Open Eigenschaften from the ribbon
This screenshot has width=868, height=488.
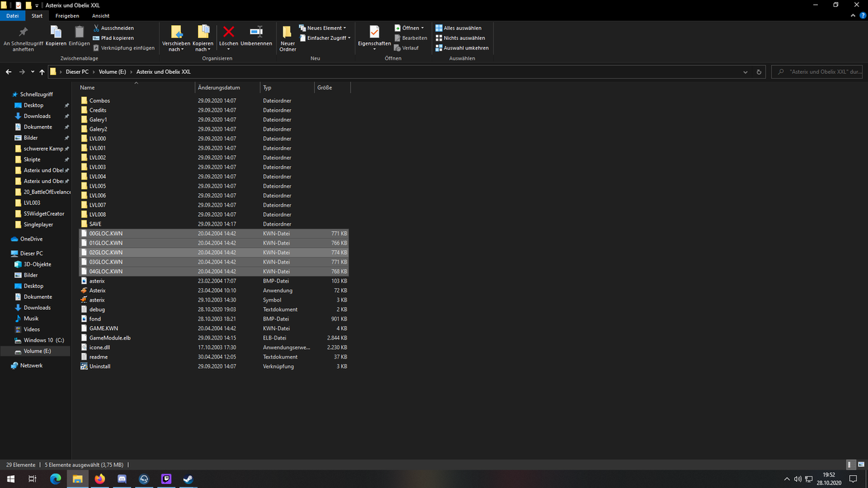[x=374, y=39]
